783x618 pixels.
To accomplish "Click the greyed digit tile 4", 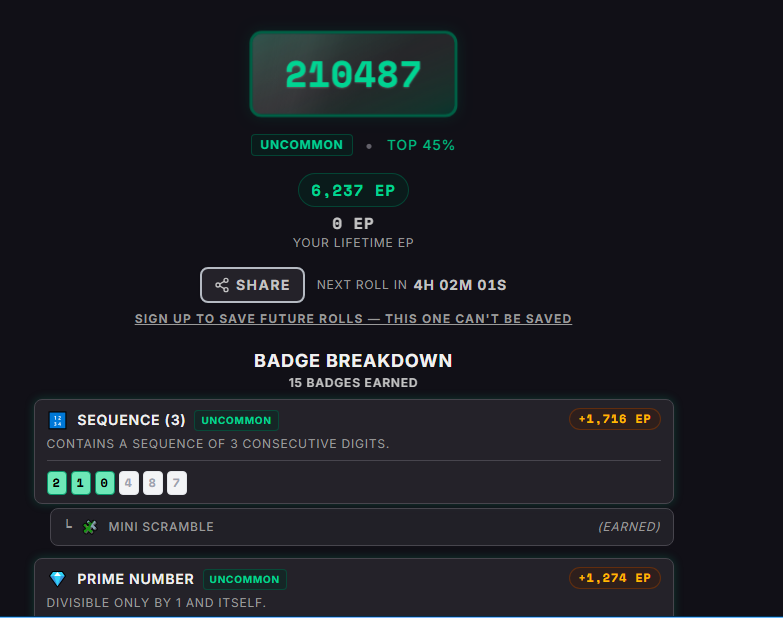I will (128, 483).
